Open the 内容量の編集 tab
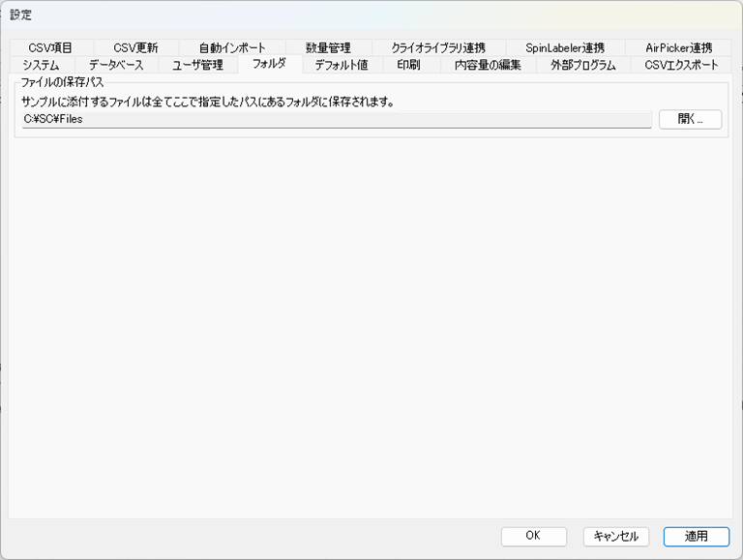 click(488, 65)
